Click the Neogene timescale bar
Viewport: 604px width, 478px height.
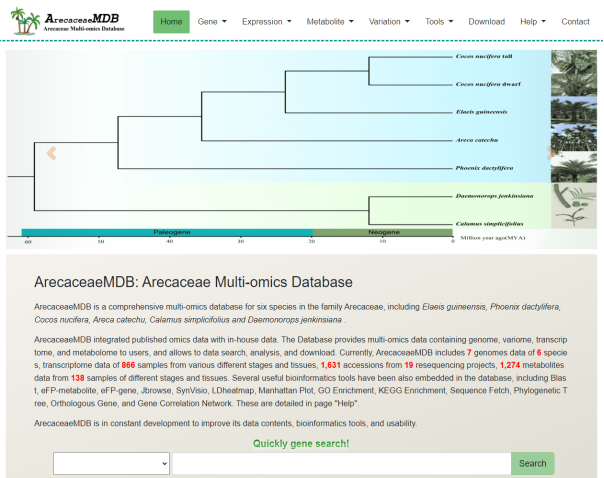coord(383,232)
